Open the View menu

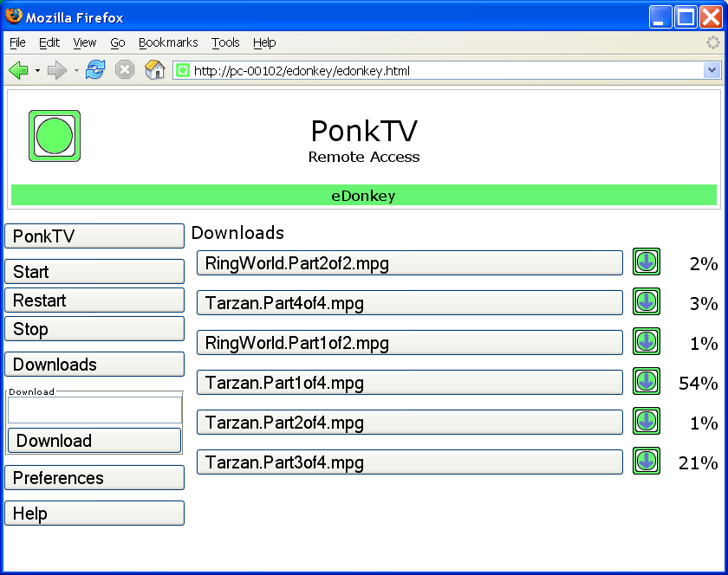coord(85,42)
